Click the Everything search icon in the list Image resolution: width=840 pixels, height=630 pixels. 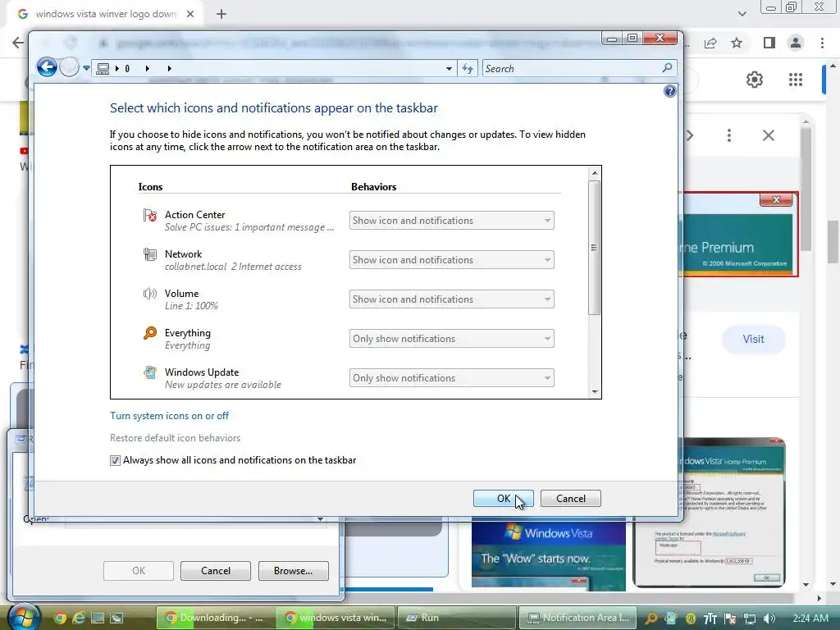[150, 333]
